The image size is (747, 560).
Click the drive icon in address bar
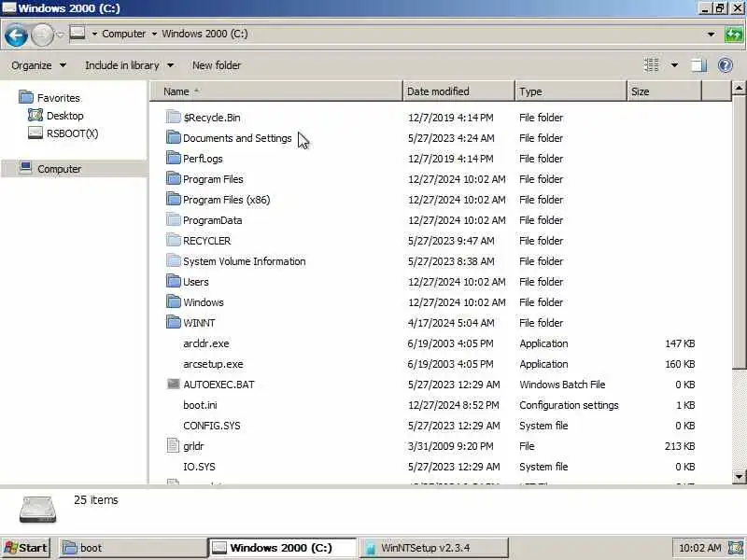(78, 34)
